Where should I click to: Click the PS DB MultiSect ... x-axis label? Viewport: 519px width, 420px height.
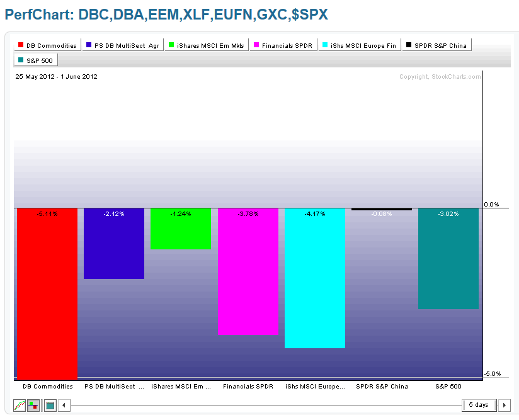coord(114,386)
